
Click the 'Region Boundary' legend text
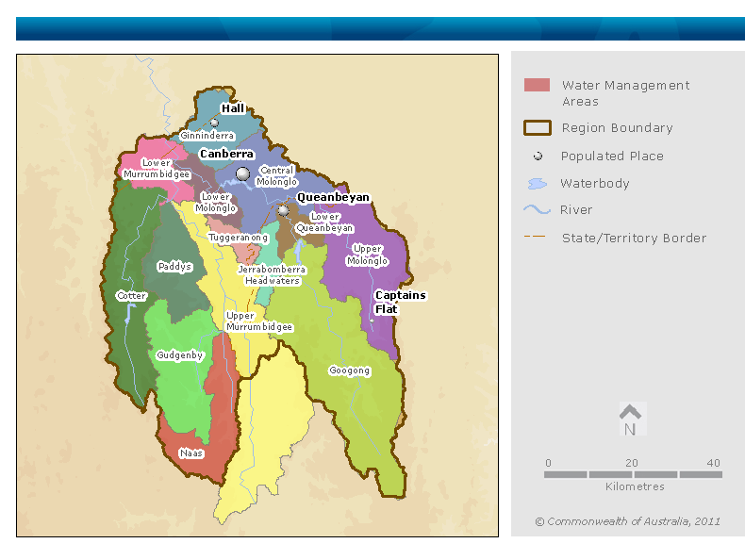pos(617,128)
